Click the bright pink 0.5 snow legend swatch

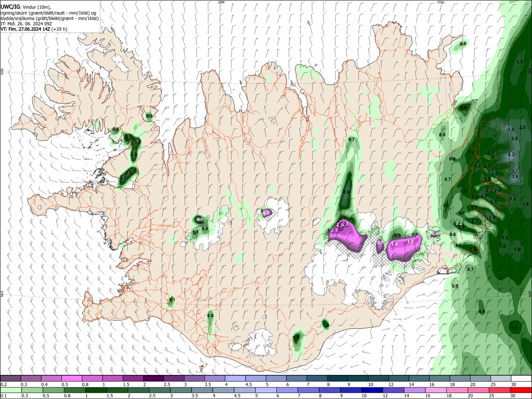71,379
